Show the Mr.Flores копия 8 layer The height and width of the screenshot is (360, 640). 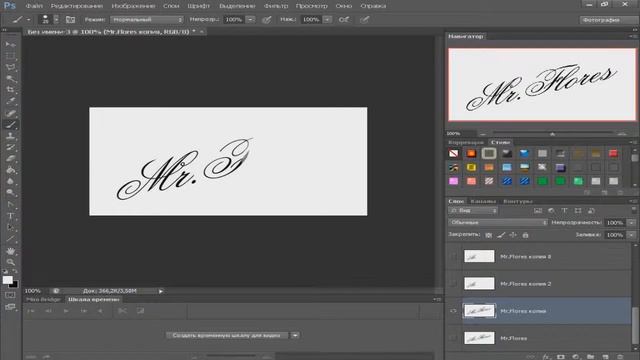[453, 256]
